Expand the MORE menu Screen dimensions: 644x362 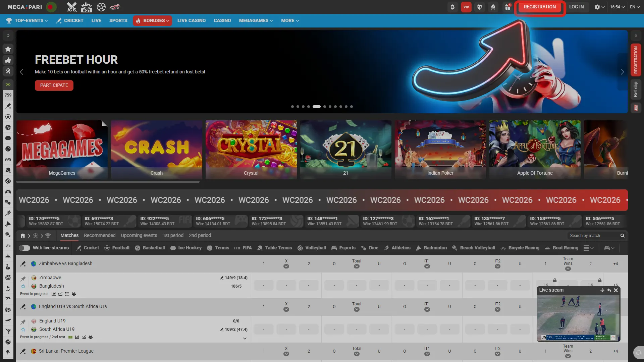[290, 21]
